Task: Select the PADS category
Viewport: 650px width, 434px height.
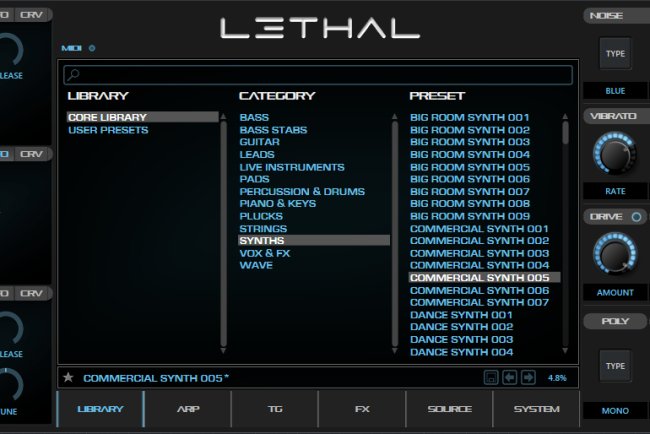Action: tap(255, 179)
